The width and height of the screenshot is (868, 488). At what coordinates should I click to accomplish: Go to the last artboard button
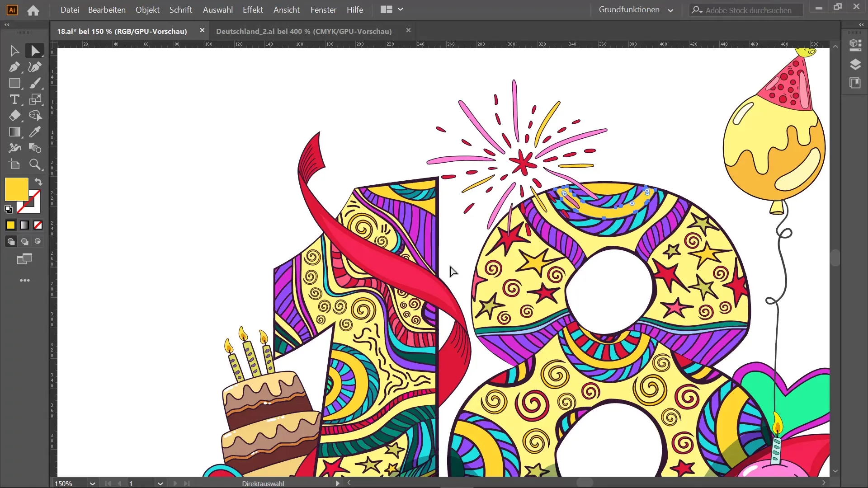(186, 483)
